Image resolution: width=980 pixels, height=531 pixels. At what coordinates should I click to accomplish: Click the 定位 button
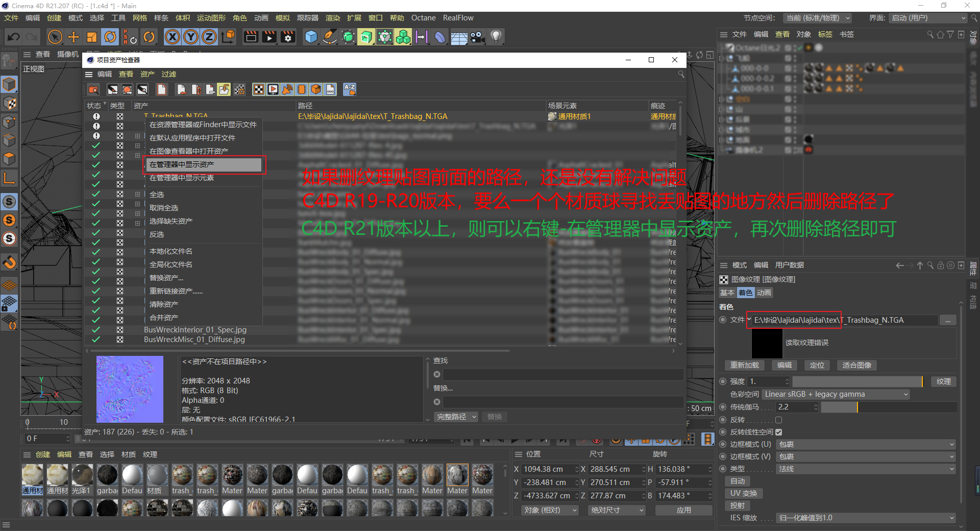[x=817, y=365]
